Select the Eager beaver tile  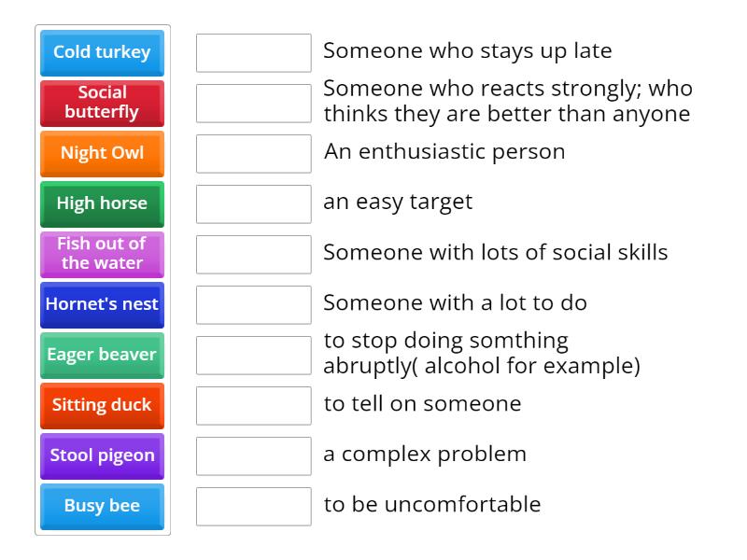tap(102, 355)
